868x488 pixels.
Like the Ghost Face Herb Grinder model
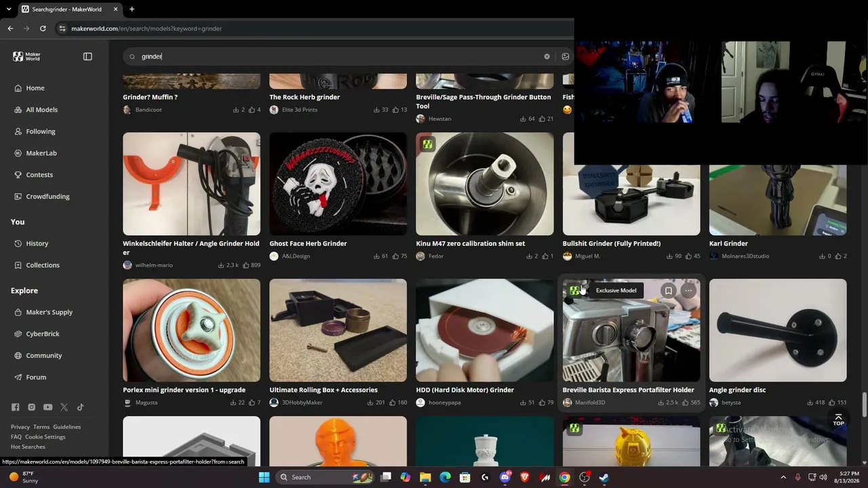click(395, 256)
